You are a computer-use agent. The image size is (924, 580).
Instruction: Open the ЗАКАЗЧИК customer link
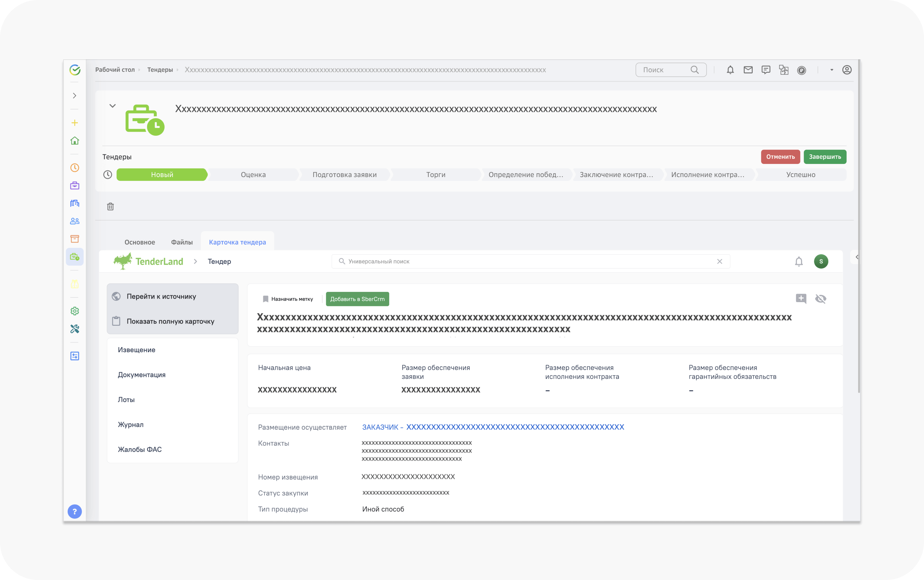pyautogui.click(x=493, y=427)
